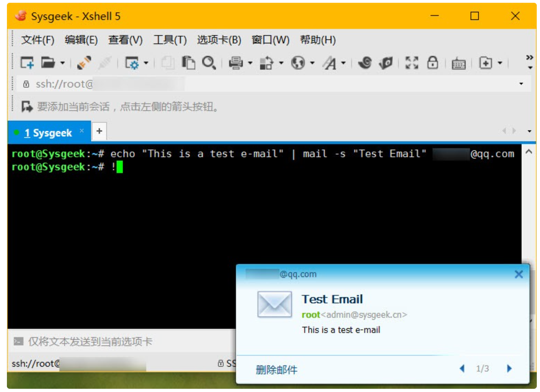This screenshot has width=540, height=392.
Task: Toggle full screen with the arrows icon
Action: [x=412, y=62]
